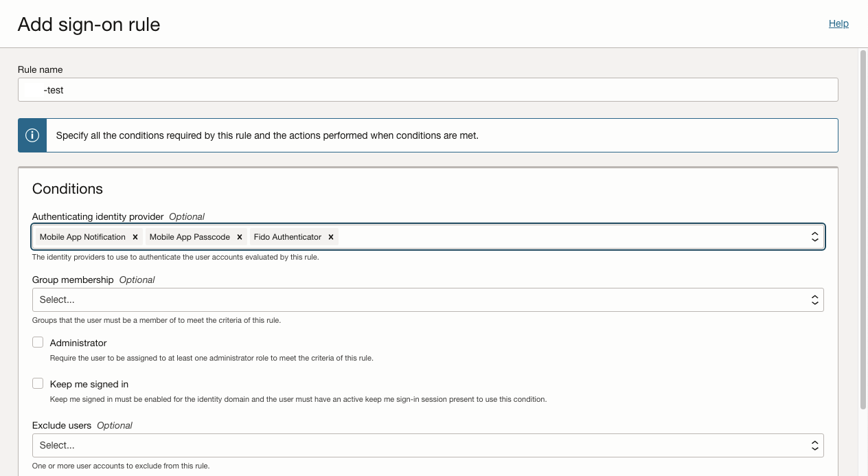Remove the Mobile App Notification chip

(x=135, y=237)
